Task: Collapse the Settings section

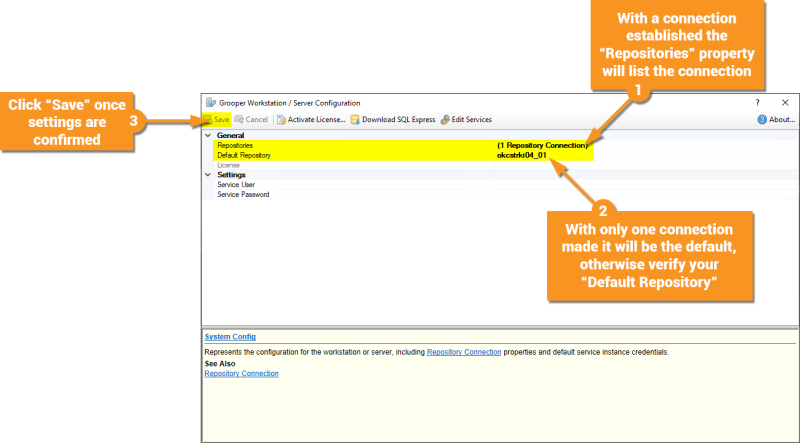Action: click(208, 175)
